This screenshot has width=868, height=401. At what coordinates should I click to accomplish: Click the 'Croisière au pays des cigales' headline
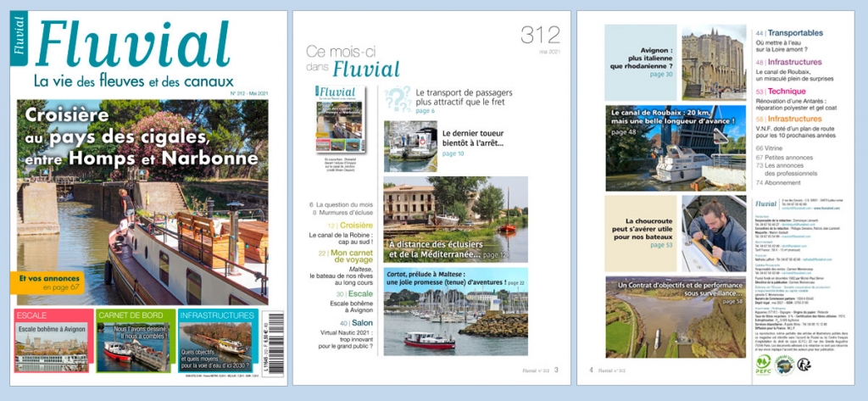142,136
